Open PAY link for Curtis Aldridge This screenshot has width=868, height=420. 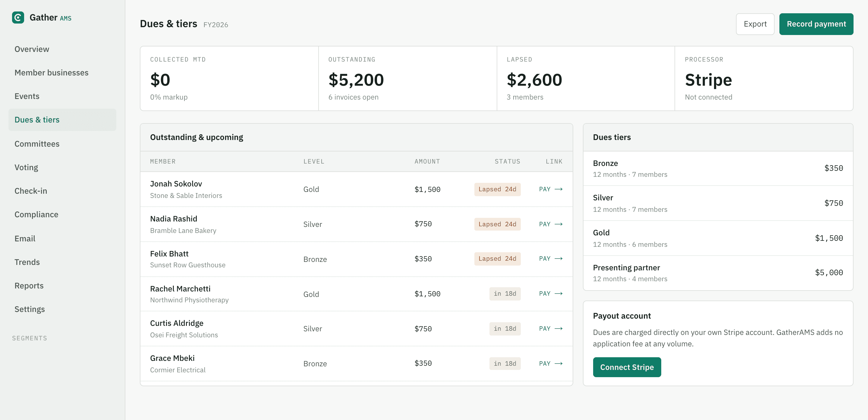coord(551,329)
